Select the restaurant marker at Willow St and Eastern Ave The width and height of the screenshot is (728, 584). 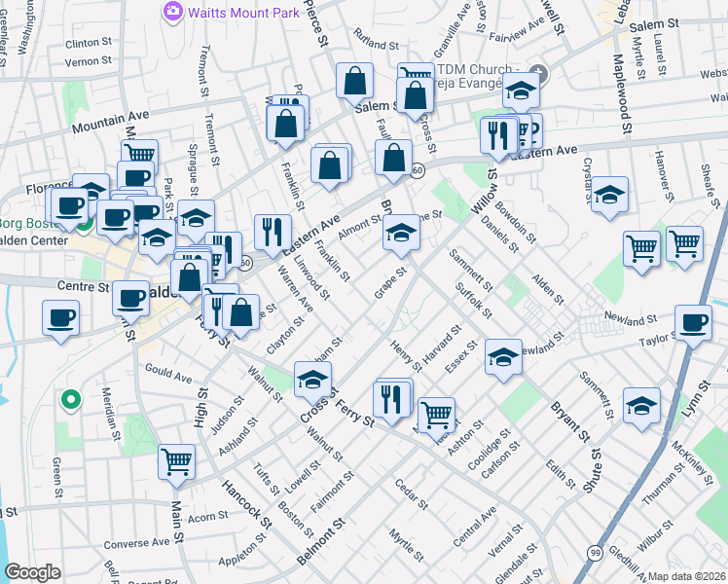pos(498,138)
